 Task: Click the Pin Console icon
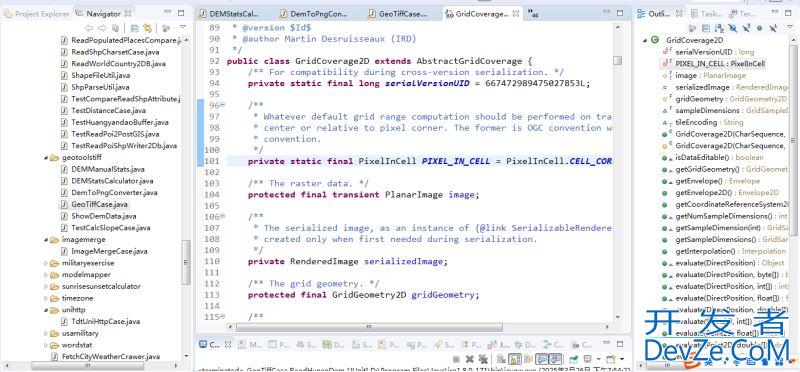pyautogui.click(x=573, y=359)
